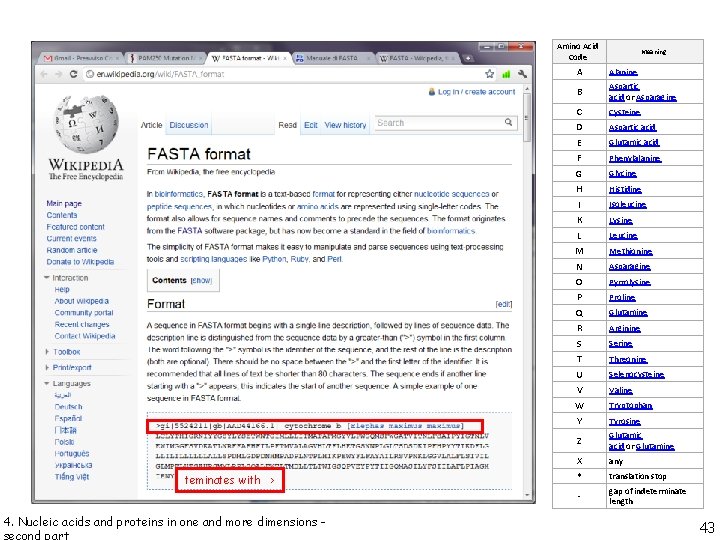
Task: Click Log in / create account
Action: click(476, 92)
